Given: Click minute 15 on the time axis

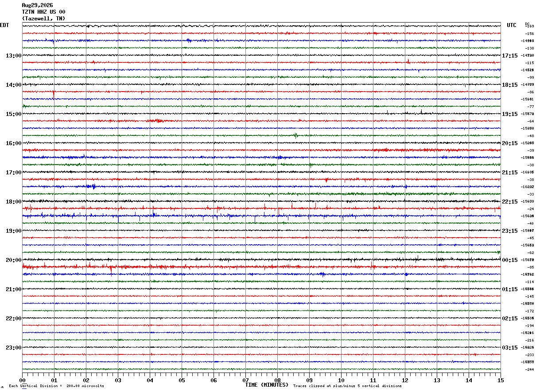Looking at the screenshot, I should click(x=501, y=380).
